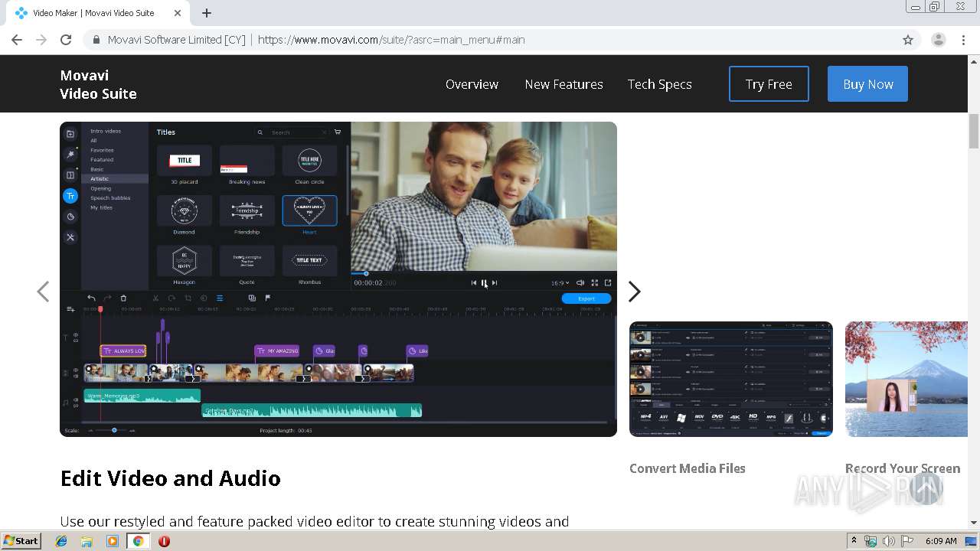Skip to next frame in player
The width and height of the screenshot is (980, 551).
pos(495,282)
